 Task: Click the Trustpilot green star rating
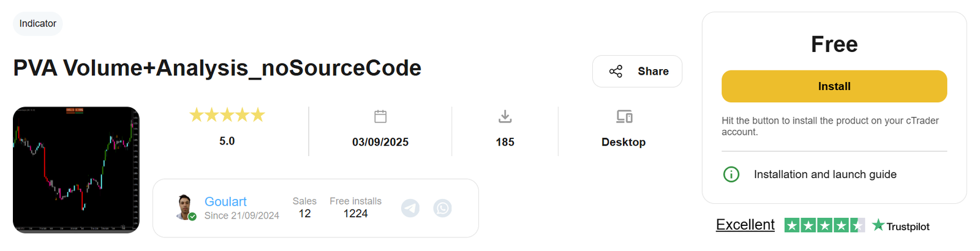pos(824,225)
